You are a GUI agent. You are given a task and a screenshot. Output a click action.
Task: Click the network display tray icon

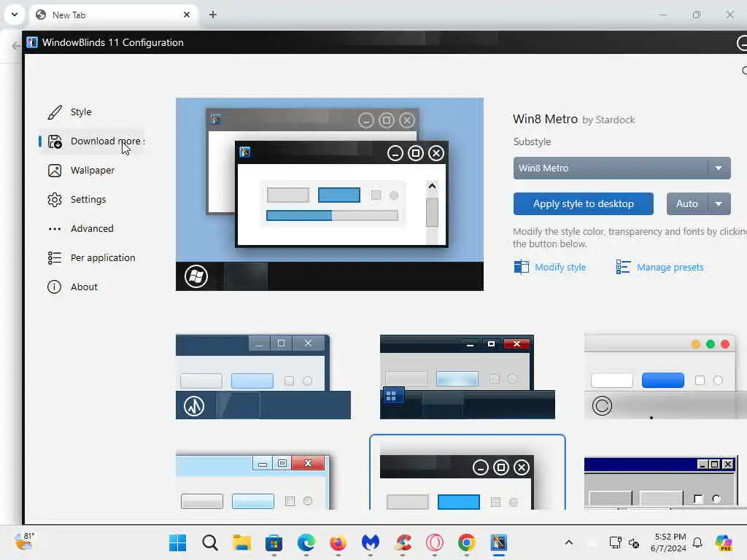(615, 542)
